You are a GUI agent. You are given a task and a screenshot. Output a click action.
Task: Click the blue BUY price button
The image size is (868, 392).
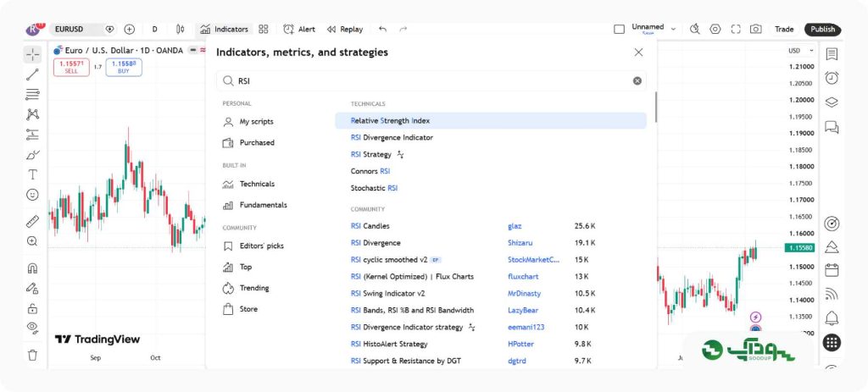(124, 68)
